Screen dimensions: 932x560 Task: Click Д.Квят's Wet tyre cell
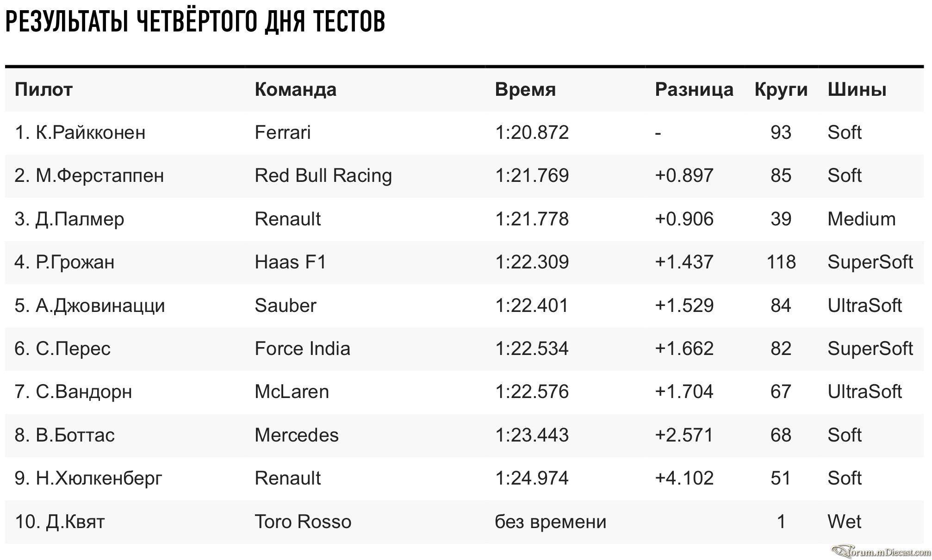tap(844, 522)
